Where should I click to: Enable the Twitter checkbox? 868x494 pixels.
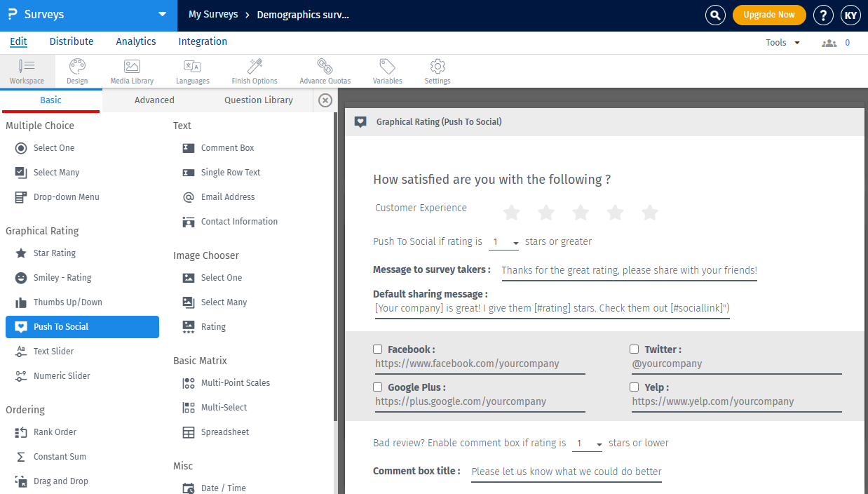pos(635,349)
